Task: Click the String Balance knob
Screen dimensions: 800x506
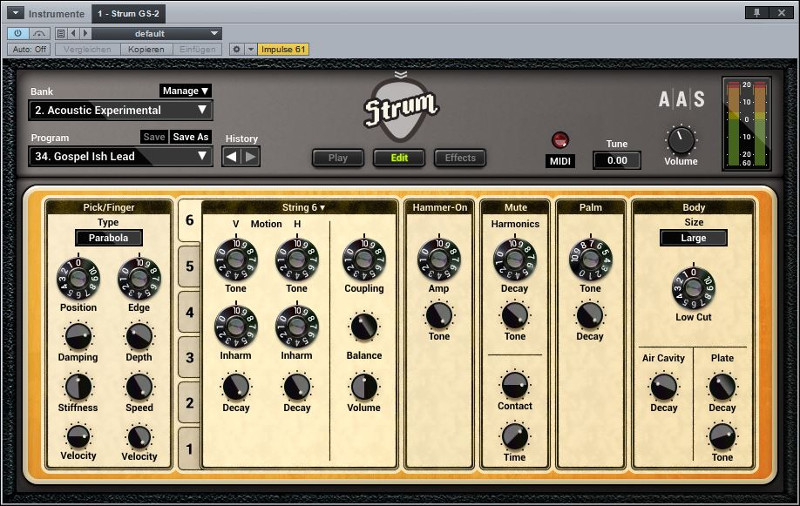Action: click(364, 327)
